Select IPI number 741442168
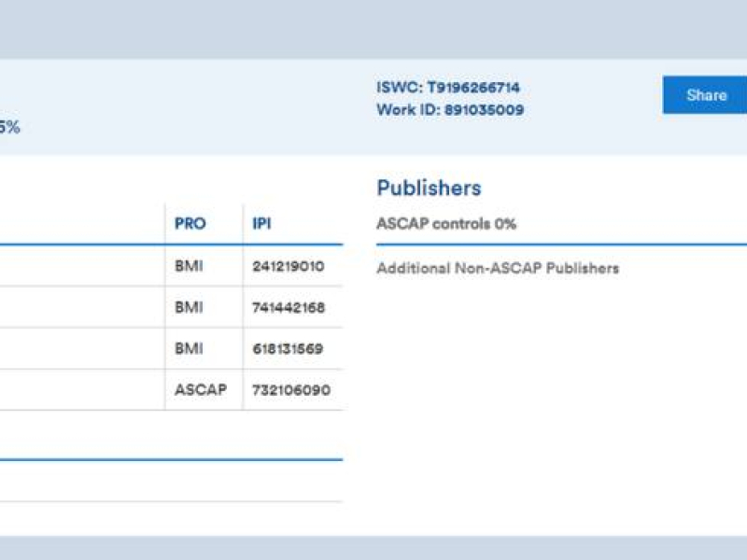The height and width of the screenshot is (560, 747). (288, 307)
